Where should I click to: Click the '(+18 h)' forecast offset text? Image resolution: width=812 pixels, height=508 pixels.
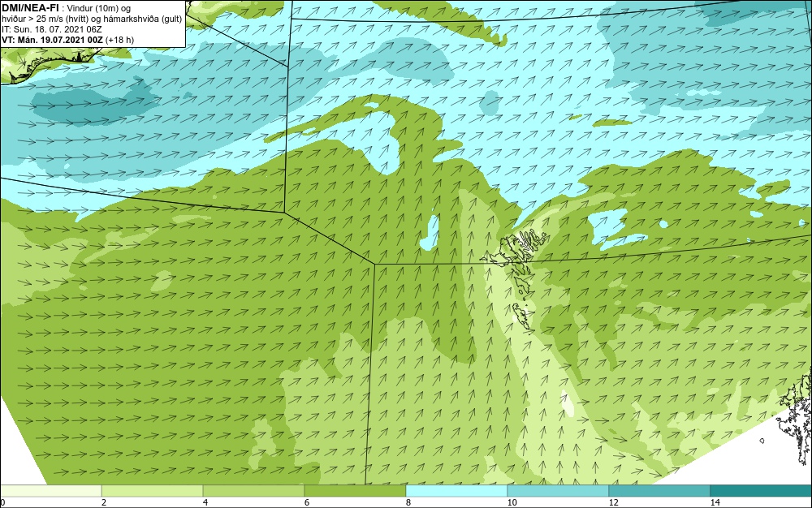coord(119,40)
